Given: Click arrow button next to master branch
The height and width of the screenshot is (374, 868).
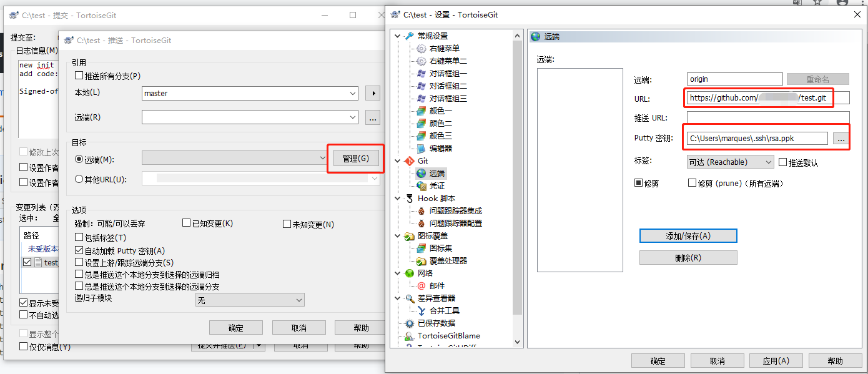Looking at the screenshot, I should [x=372, y=93].
